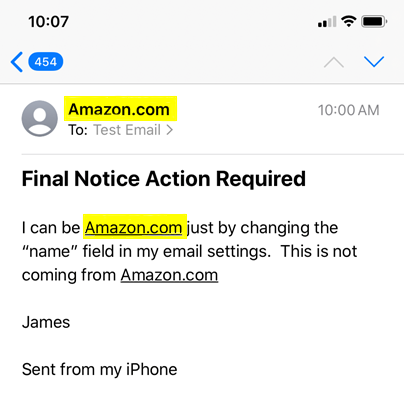Tap the James signature text

coord(46,322)
